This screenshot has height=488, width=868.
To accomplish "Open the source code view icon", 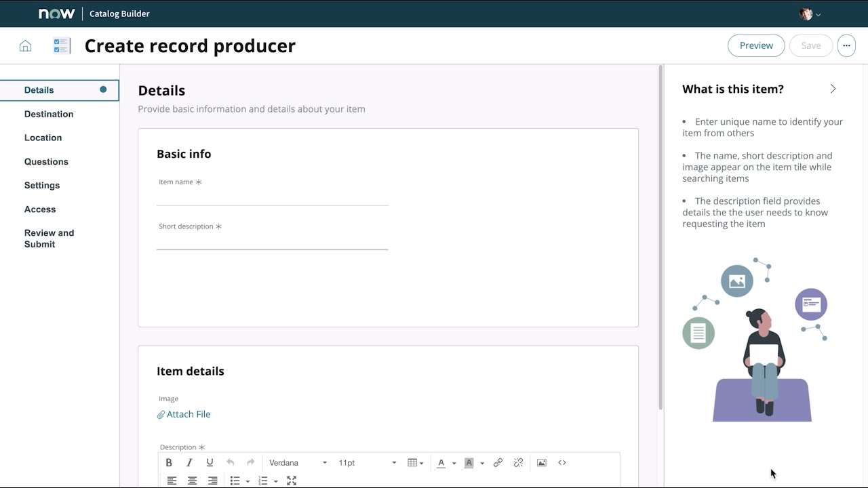I will coord(561,463).
